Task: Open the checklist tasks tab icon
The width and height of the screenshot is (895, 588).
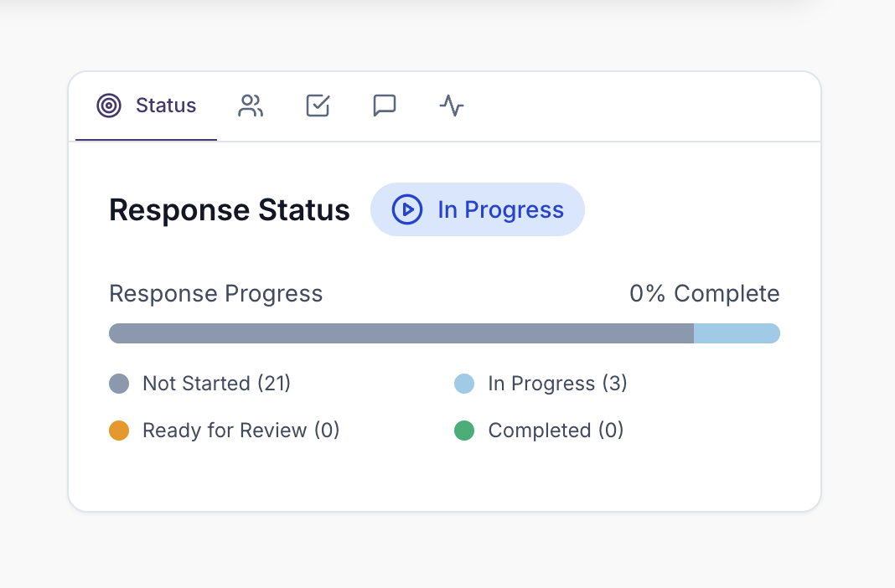Action: click(318, 106)
